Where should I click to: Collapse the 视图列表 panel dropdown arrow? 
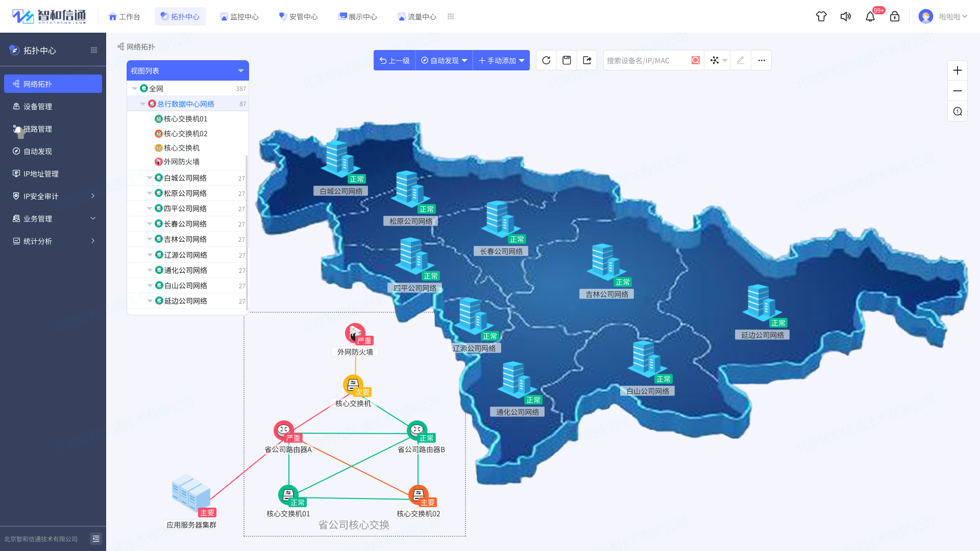241,71
